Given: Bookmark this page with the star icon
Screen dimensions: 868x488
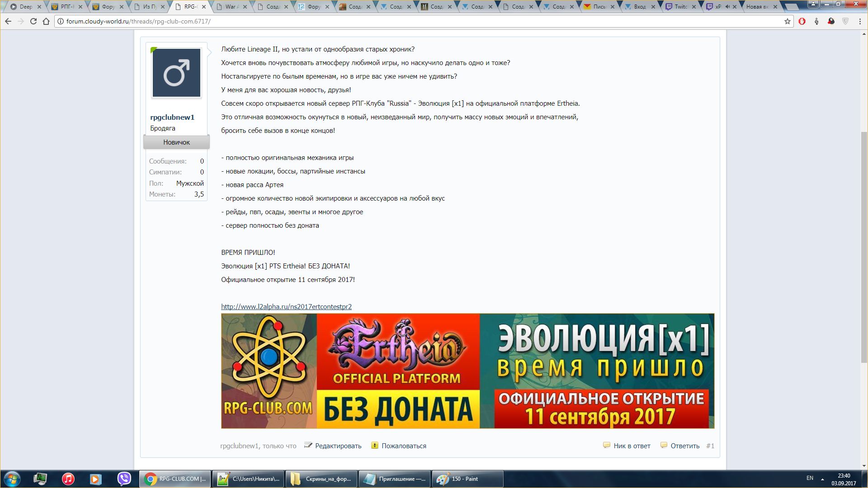Looking at the screenshot, I should coord(788,21).
